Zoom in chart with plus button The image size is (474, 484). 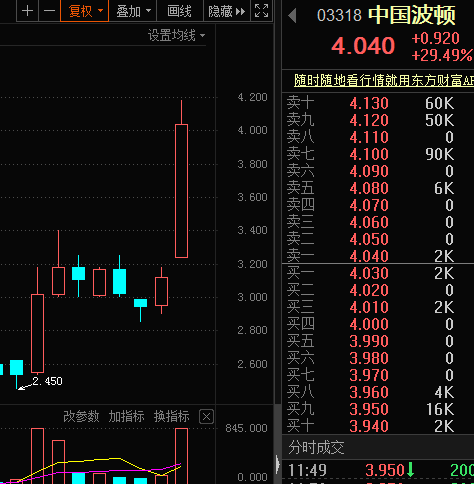(x=27, y=11)
